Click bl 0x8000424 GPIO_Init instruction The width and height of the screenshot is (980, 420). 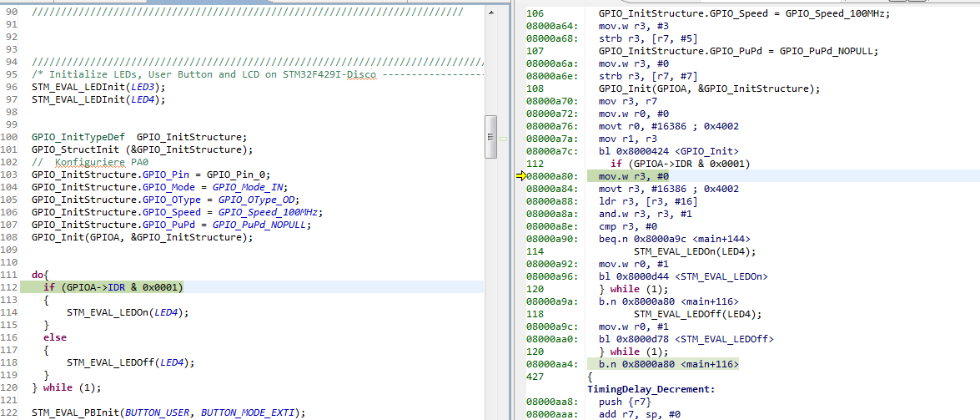click(x=669, y=151)
